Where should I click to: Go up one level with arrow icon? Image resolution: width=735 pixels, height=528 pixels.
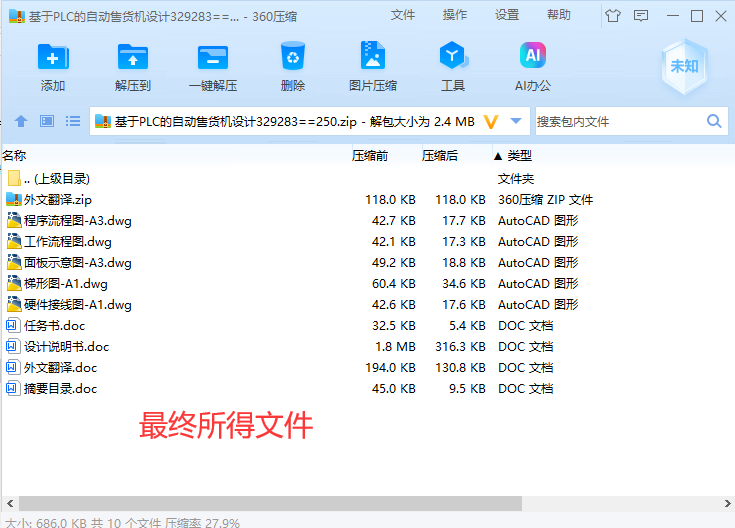[21, 121]
